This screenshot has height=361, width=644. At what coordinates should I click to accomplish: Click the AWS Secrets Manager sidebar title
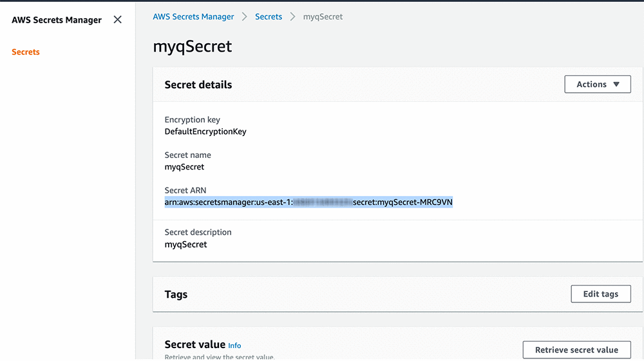(57, 20)
